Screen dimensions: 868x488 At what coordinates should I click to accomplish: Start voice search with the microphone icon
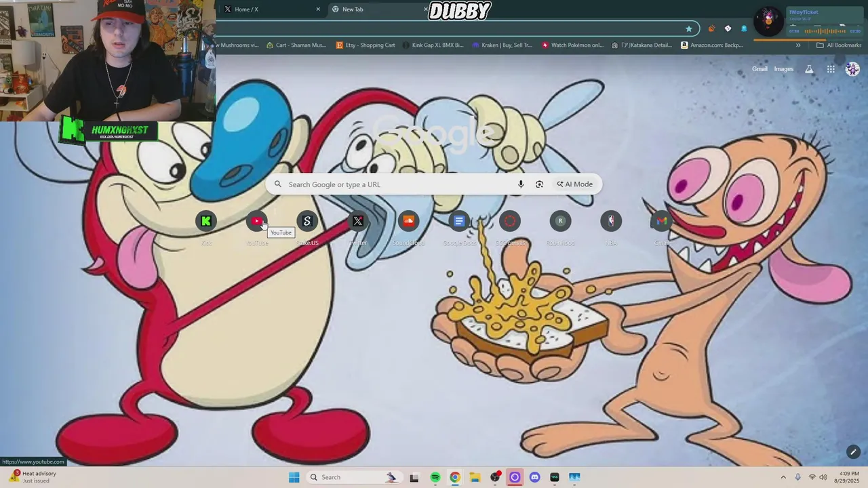(521, 184)
